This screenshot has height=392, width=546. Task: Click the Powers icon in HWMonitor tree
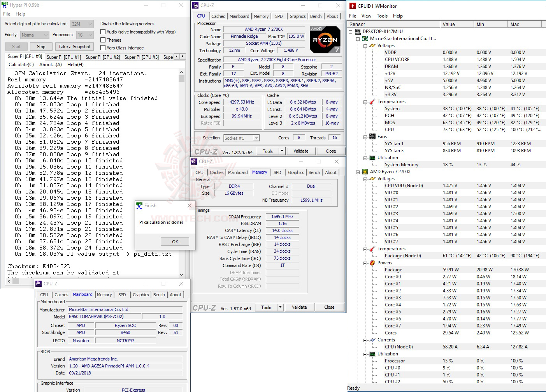[x=372, y=263]
